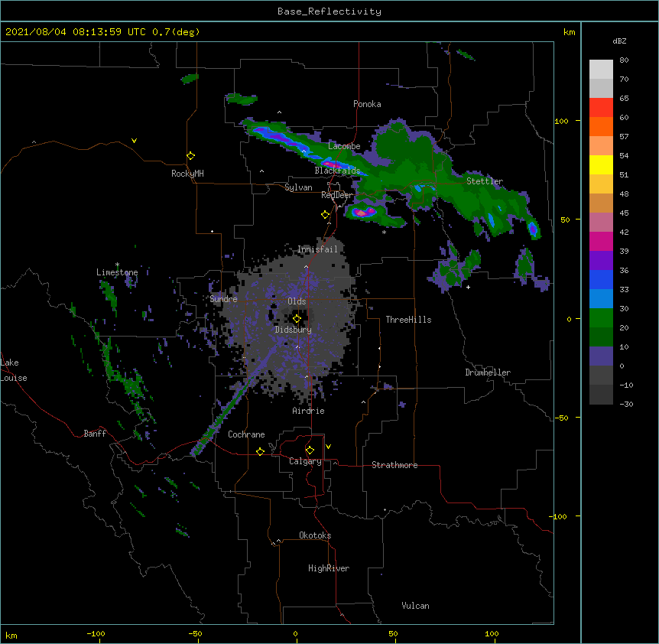Select the red swatch in dBZ legend
The height and width of the screenshot is (644, 659).
[601, 107]
